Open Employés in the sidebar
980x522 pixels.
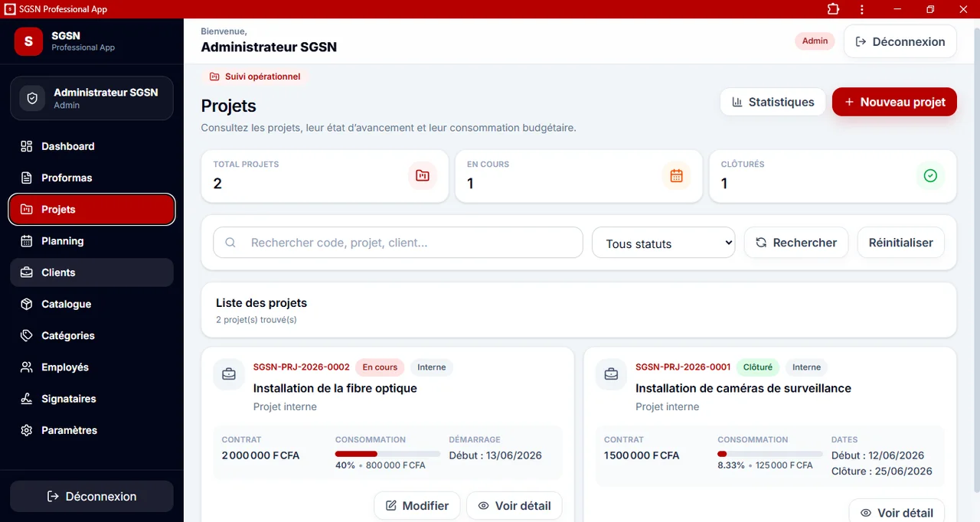(92, 367)
